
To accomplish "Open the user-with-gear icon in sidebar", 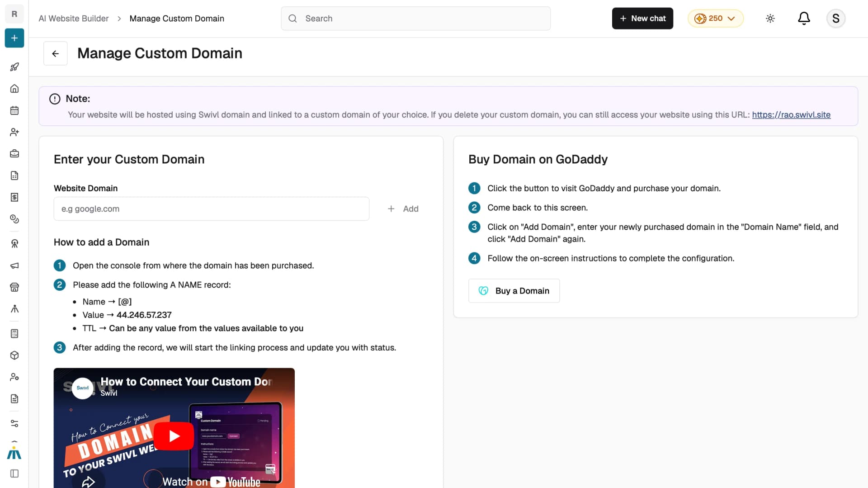I will 14,377.
